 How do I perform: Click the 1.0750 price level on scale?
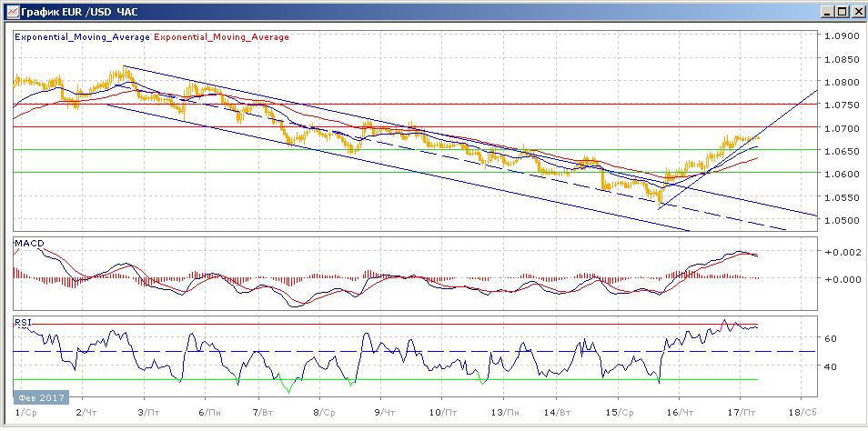840,105
